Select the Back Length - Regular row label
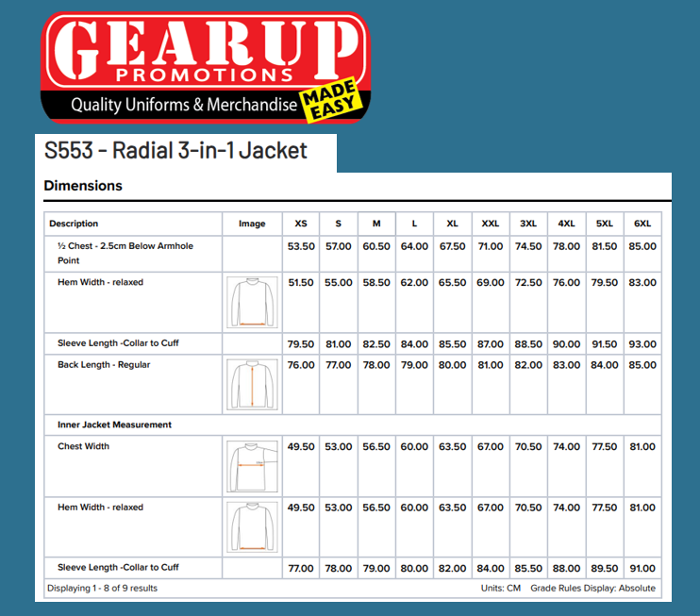700x616 pixels. pos(104,365)
